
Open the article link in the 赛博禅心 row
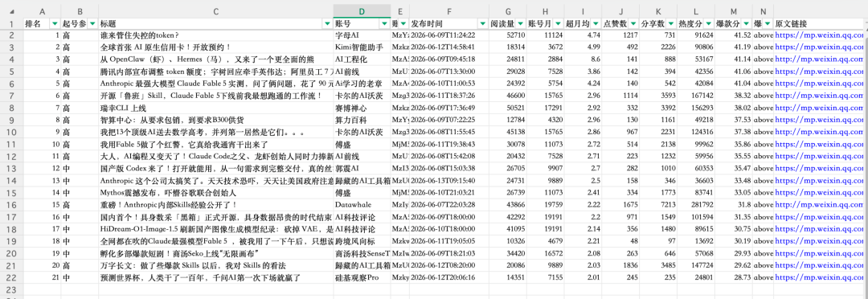[819, 108]
